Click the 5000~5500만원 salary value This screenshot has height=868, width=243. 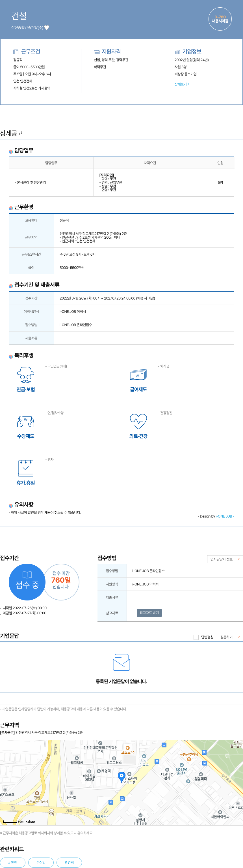click(x=72, y=268)
